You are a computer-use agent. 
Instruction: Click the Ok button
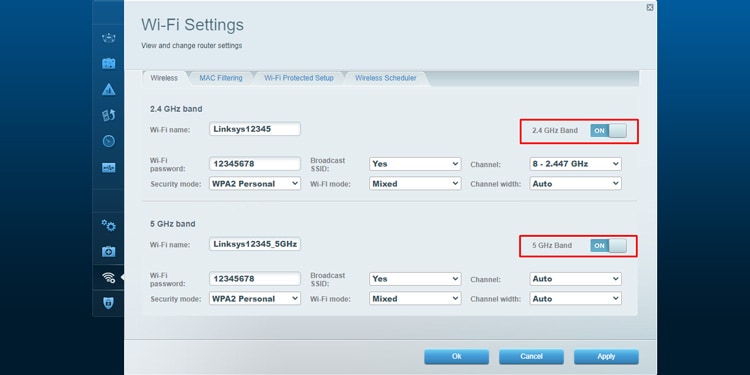coord(456,356)
